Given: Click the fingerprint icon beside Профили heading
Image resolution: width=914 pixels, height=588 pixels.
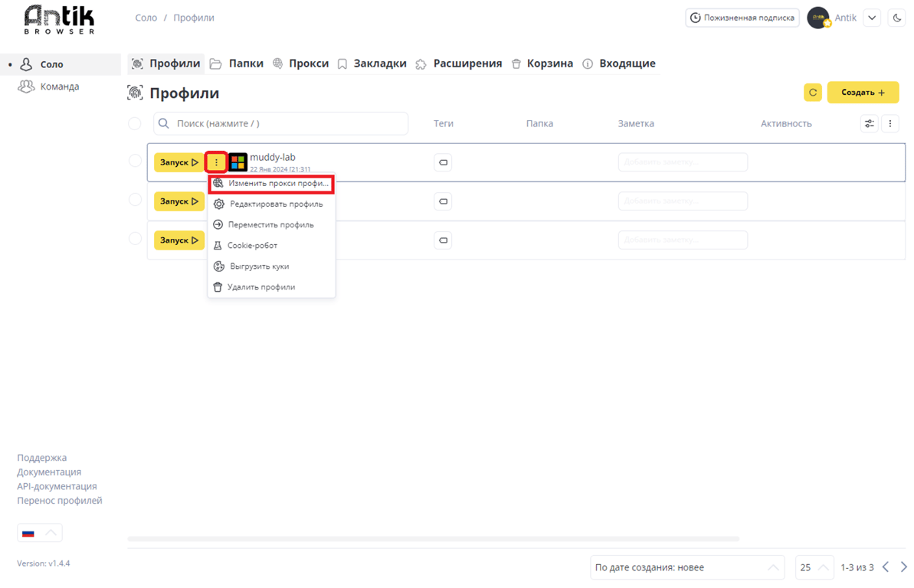Looking at the screenshot, I should 136,93.
